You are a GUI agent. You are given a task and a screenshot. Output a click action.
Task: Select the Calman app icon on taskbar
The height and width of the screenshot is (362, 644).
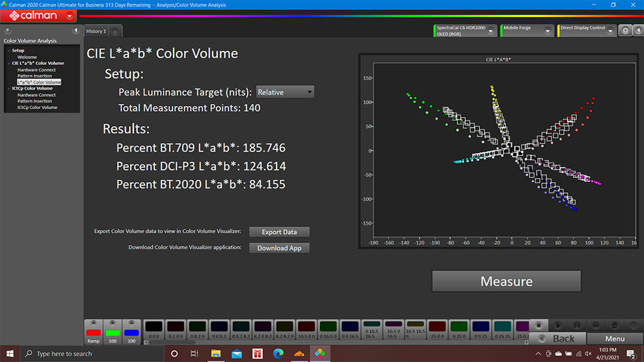[320, 354]
